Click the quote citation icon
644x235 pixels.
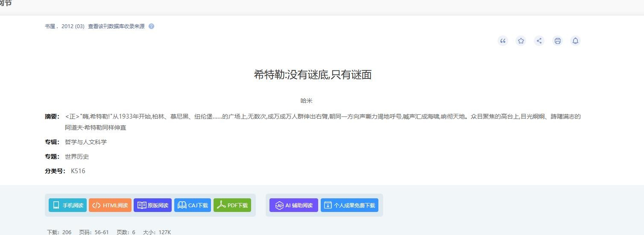pyautogui.click(x=503, y=41)
